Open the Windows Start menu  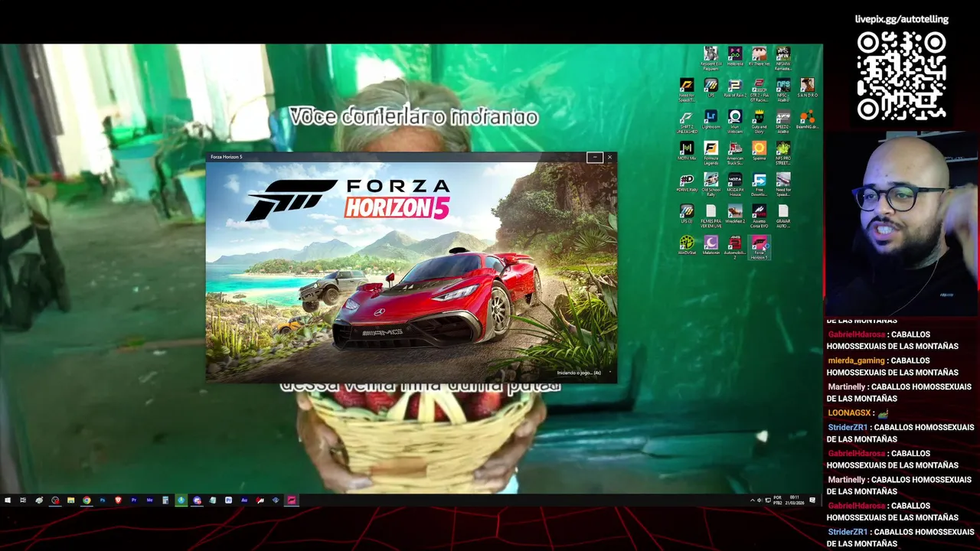[x=8, y=500]
